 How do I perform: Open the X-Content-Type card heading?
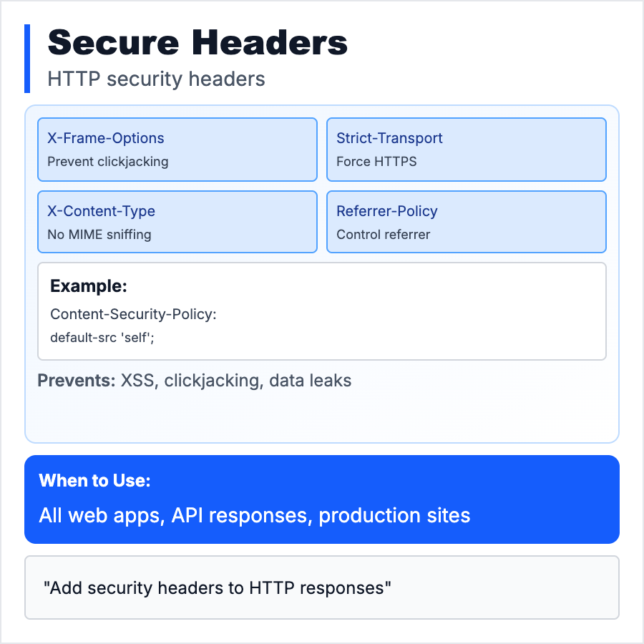pos(101,211)
